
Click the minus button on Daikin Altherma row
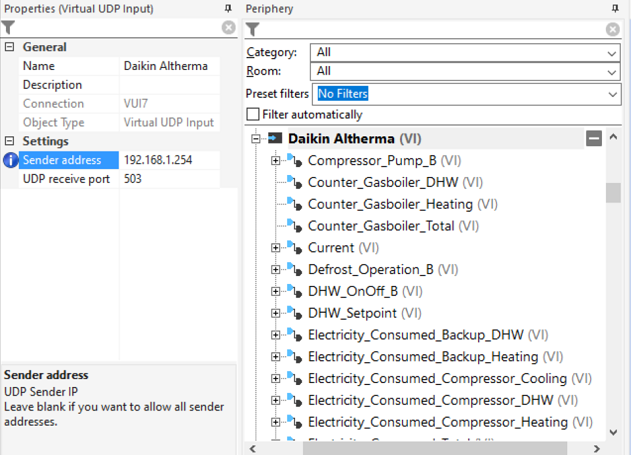(x=594, y=138)
